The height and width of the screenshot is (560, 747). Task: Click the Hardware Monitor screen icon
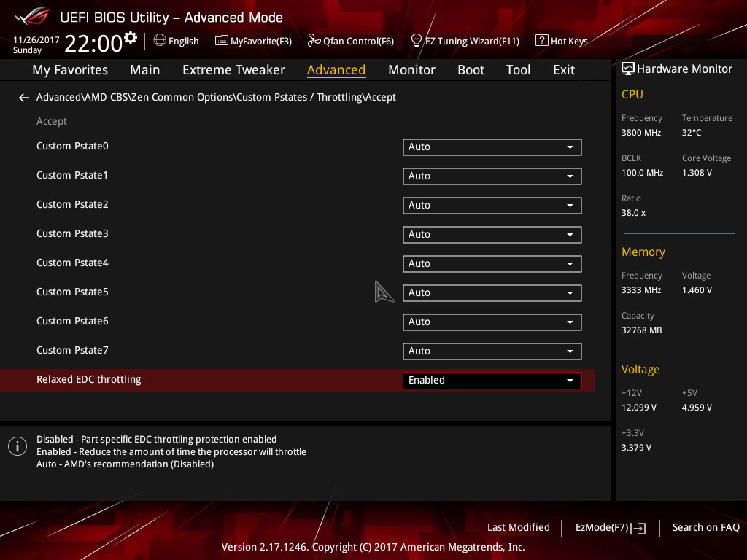pos(628,69)
